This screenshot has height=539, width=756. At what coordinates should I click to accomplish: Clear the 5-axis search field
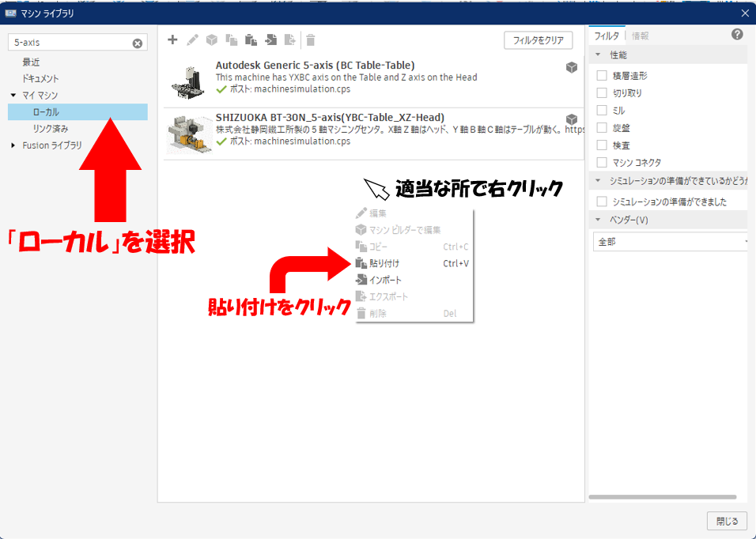[138, 42]
